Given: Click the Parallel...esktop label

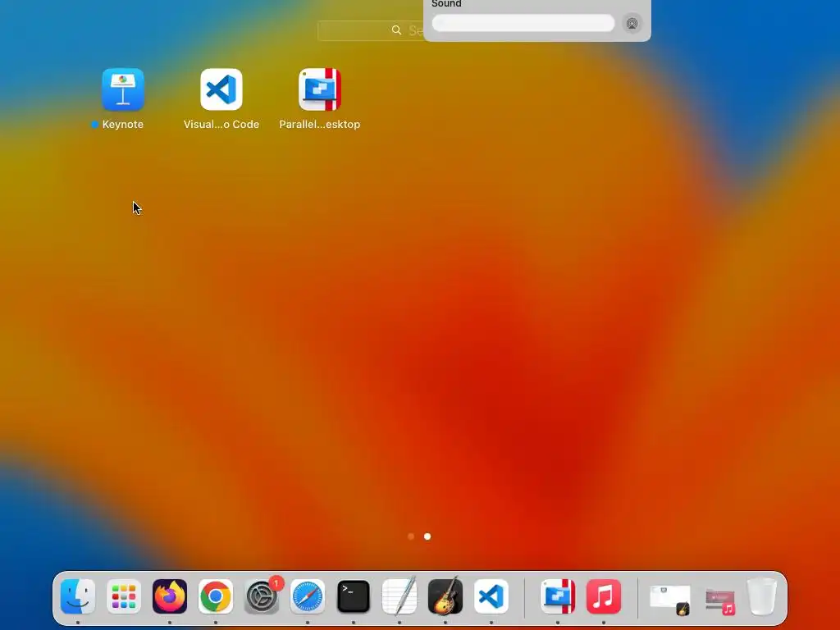Looking at the screenshot, I should [320, 125].
